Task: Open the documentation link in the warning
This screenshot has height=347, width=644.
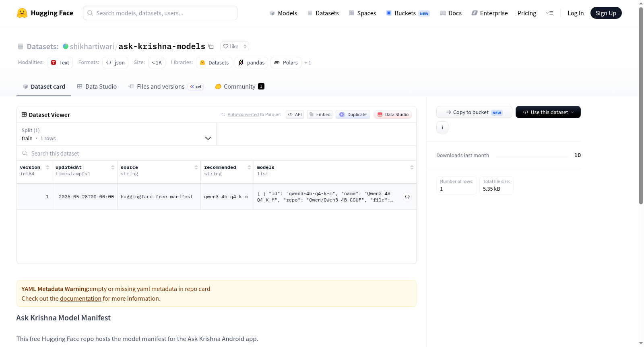Action: pyautogui.click(x=80, y=299)
